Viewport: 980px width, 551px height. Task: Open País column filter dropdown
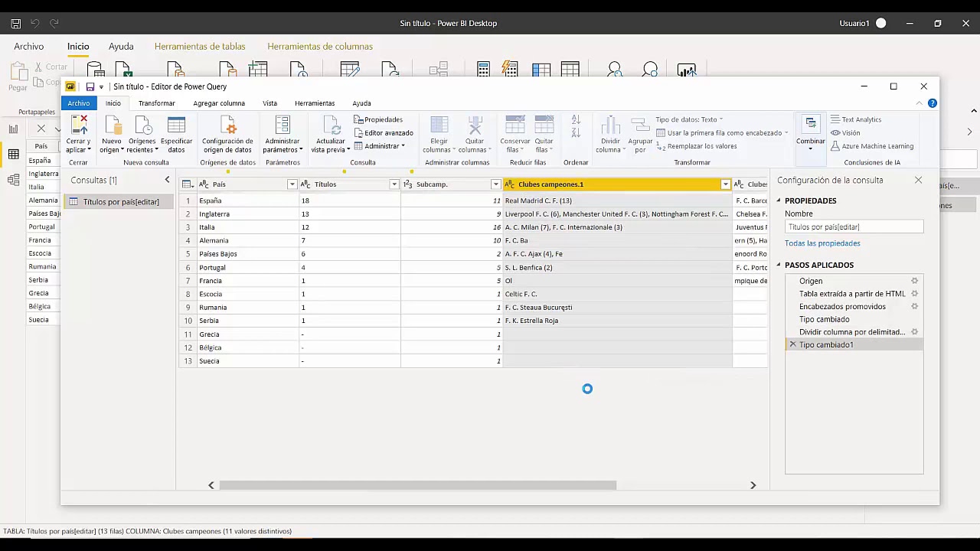(292, 184)
